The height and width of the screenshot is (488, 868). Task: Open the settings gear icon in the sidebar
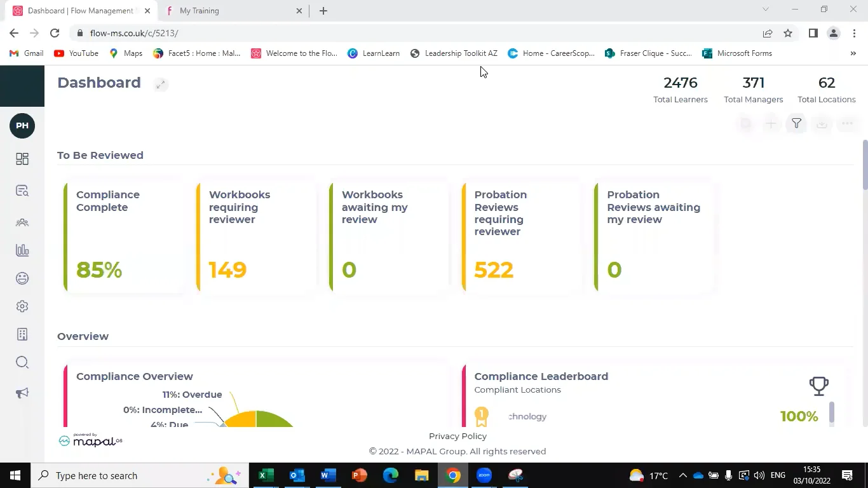point(22,306)
